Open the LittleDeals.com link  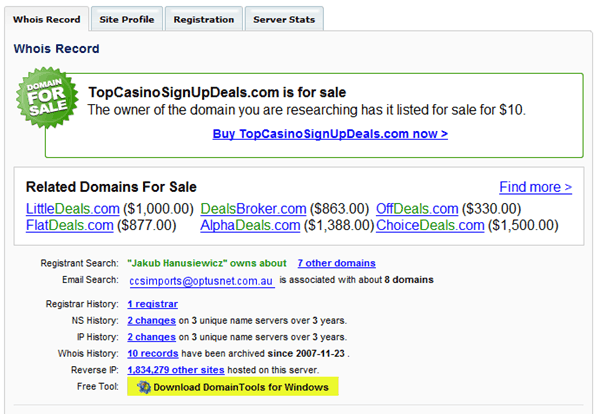(x=73, y=209)
